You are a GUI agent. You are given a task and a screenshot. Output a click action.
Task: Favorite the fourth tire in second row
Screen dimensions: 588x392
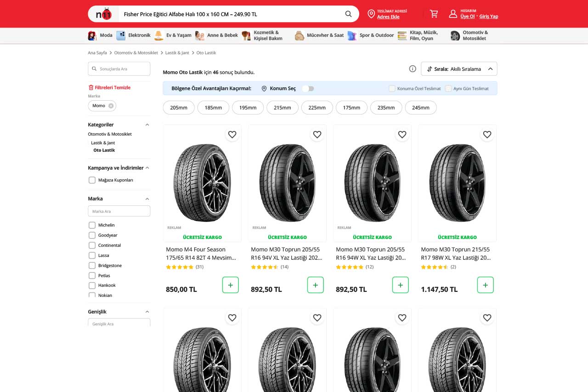487,318
